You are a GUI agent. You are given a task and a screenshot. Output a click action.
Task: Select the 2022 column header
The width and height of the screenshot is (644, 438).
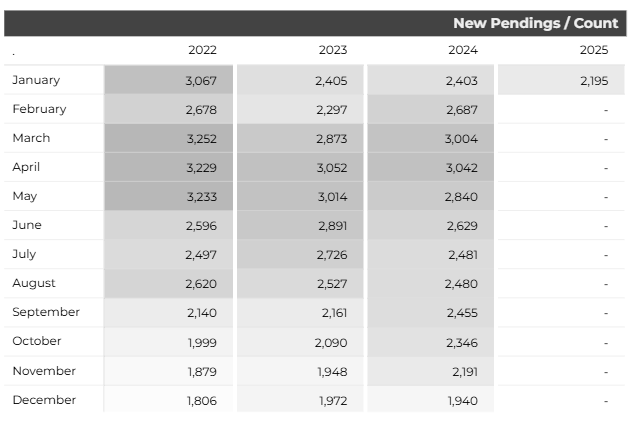tap(202, 50)
